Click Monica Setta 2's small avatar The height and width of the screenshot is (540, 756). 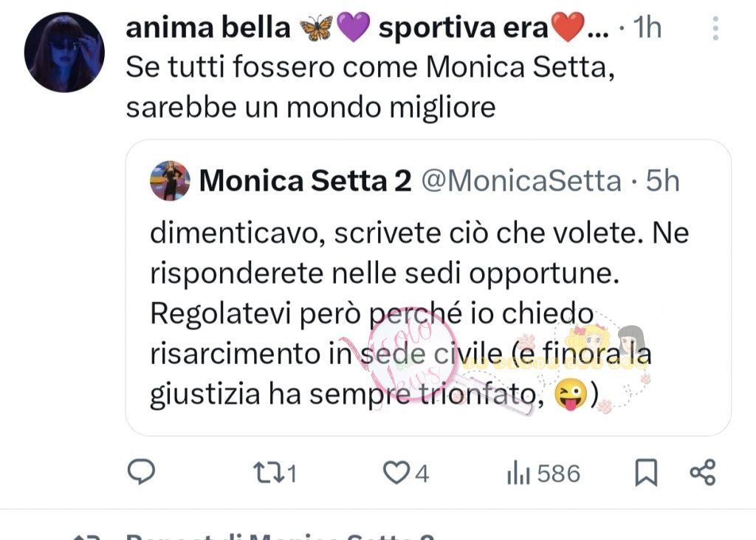(x=170, y=180)
